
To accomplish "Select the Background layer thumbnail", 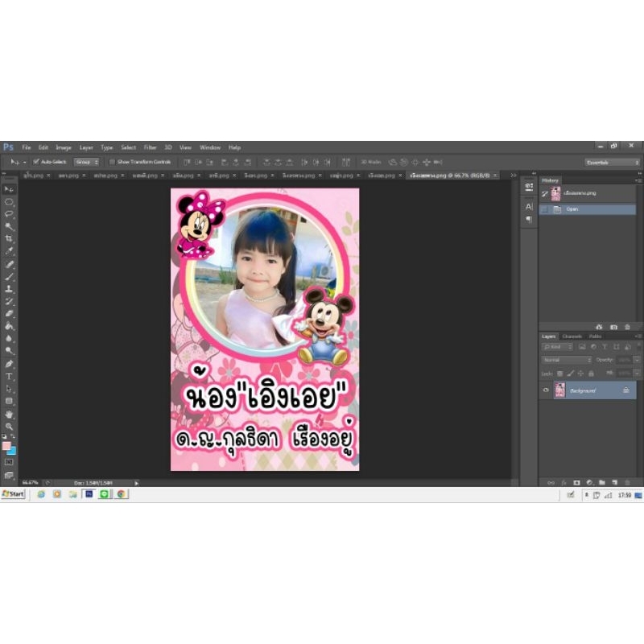I will (x=559, y=390).
